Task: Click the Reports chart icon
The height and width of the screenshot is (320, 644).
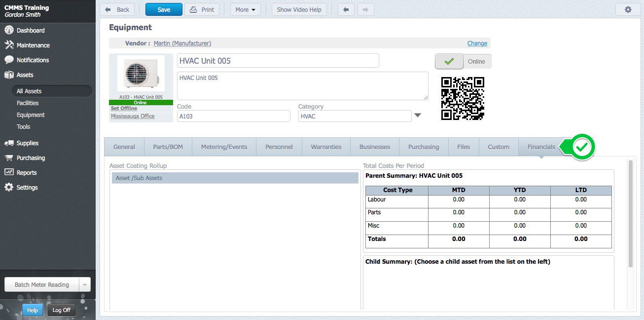Action: point(9,172)
